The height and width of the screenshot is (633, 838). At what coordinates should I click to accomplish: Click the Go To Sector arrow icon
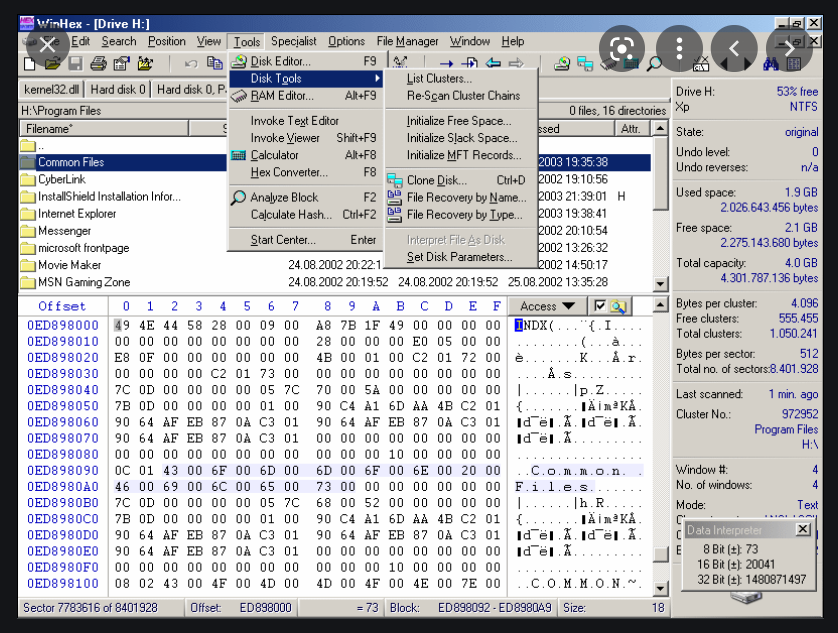pyautogui.click(x=469, y=64)
